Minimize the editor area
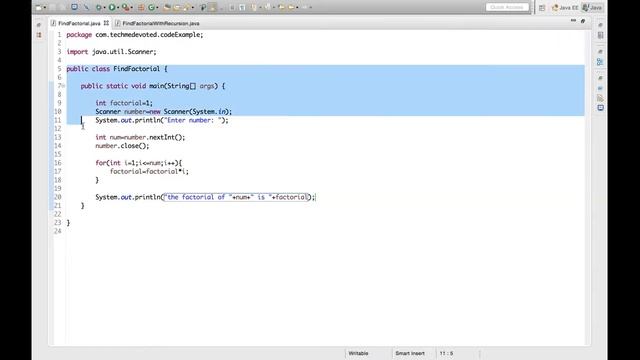 [573, 20]
